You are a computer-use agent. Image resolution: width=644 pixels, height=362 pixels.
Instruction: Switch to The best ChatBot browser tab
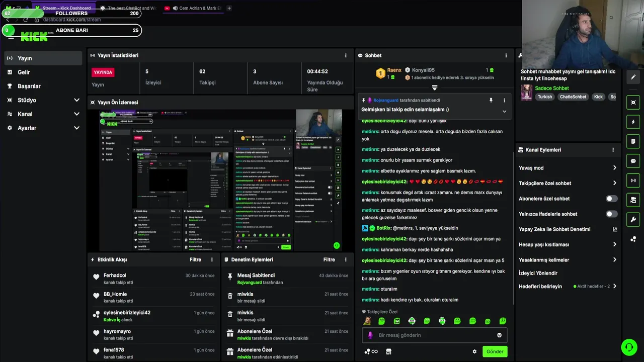tap(128, 8)
